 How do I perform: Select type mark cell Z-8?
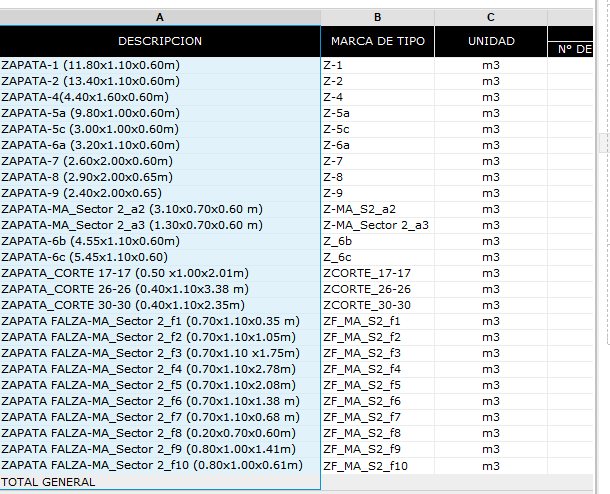pos(377,177)
